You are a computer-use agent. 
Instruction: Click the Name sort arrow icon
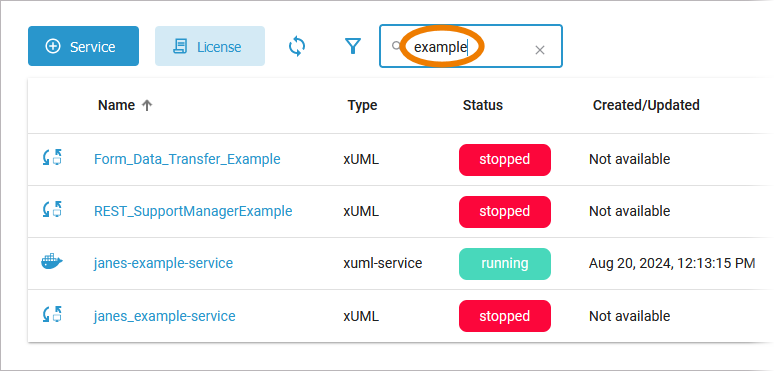pyautogui.click(x=147, y=105)
